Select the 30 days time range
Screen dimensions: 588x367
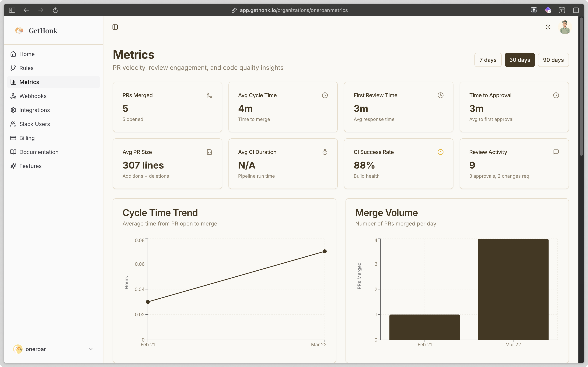tap(520, 60)
